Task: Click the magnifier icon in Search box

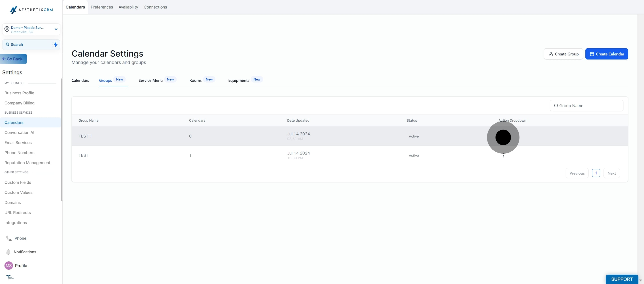Action: coord(8,45)
